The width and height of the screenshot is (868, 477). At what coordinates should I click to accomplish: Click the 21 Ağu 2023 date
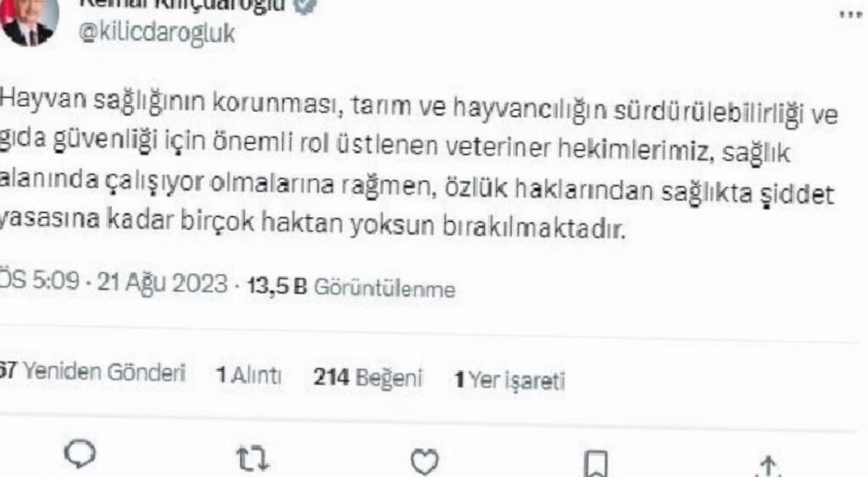(x=162, y=283)
